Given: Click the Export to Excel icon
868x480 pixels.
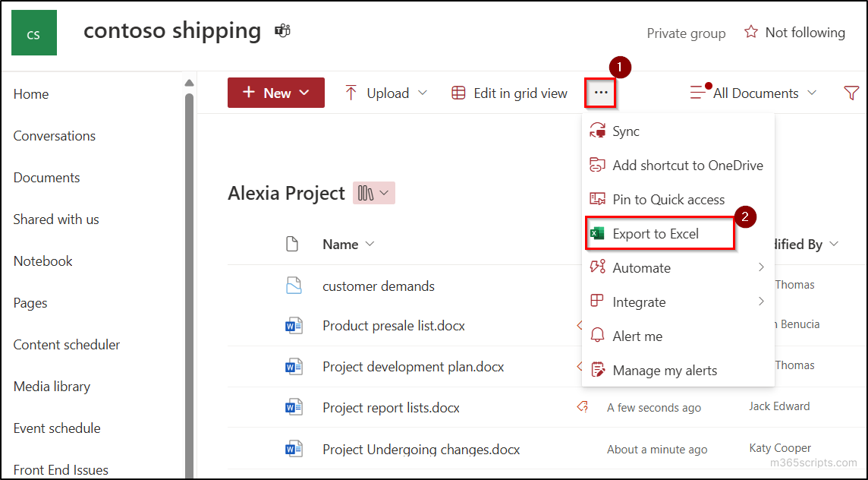Looking at the screenshot, I should coord(598,233).
